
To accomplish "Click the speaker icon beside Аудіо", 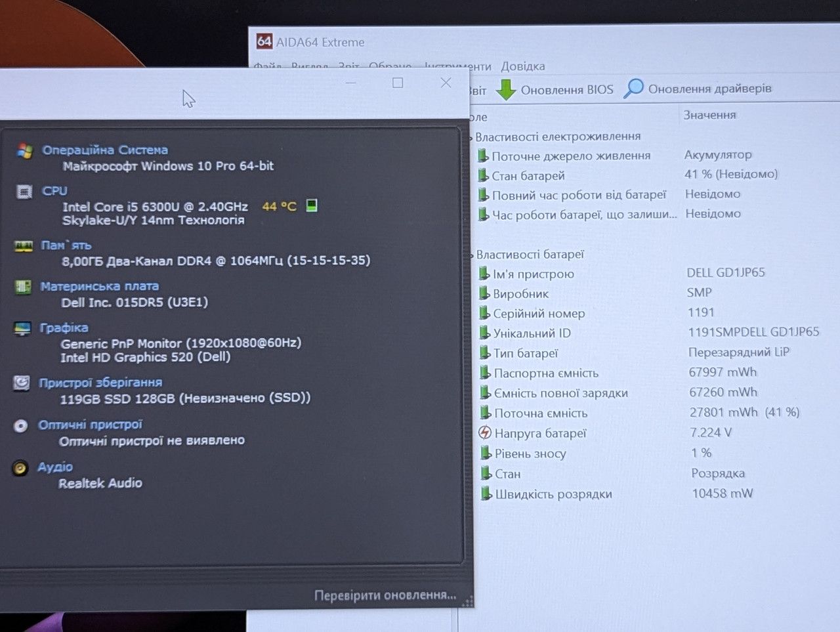I will click(x=20, y=468).
